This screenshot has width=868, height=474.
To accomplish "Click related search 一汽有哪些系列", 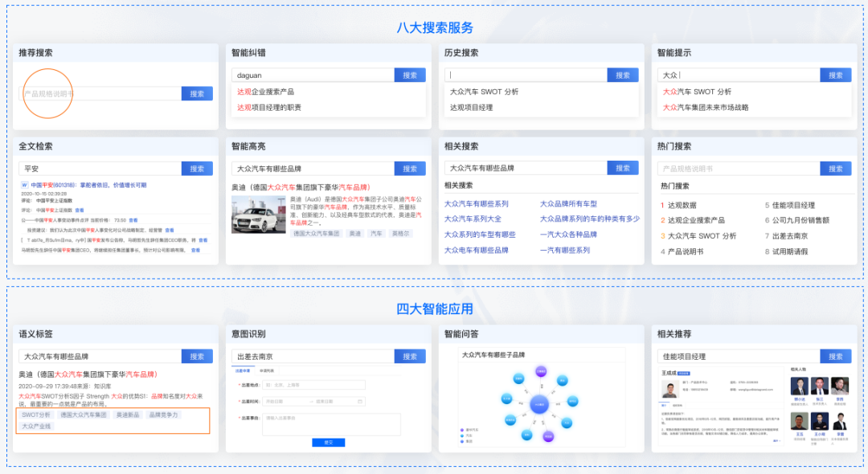I will (565, 250).
